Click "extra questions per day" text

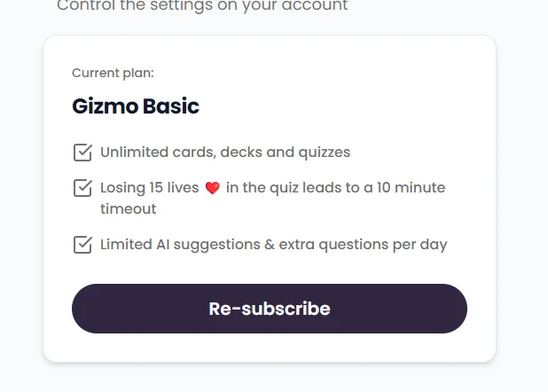(364, 245)
